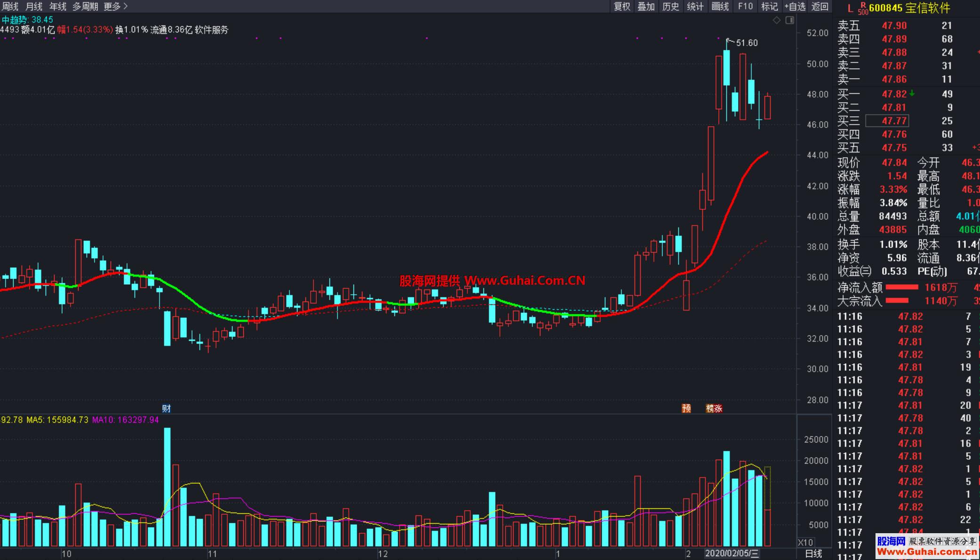Click the 涨幅 value 3.33%
Screen dimensions: 980x560
[x=893, y=189]
